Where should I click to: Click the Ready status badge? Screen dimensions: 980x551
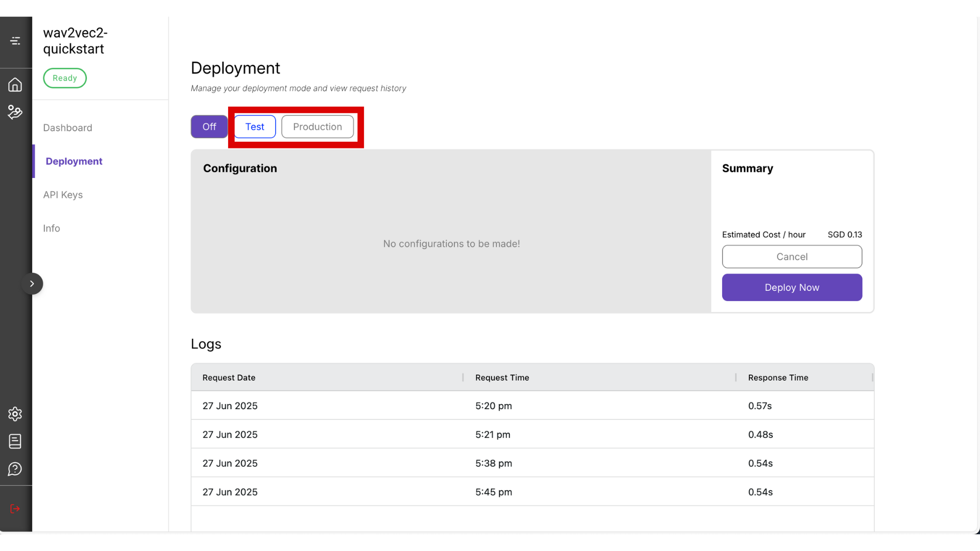click(65, 78)
